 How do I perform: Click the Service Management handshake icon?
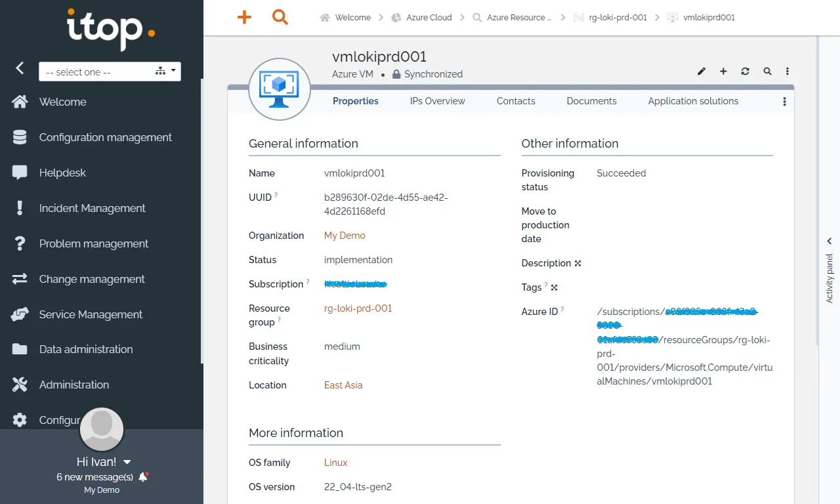pyautogui.click(x=20, y=314)
